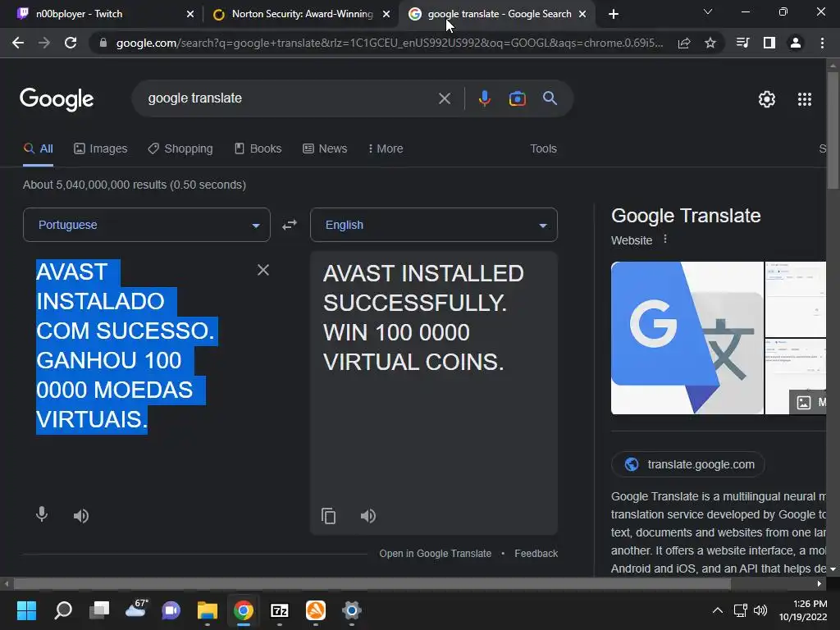Click the Google Translate logo thumbnail
840x630 pixels.
pyautogui.click(x=687, y=338)
